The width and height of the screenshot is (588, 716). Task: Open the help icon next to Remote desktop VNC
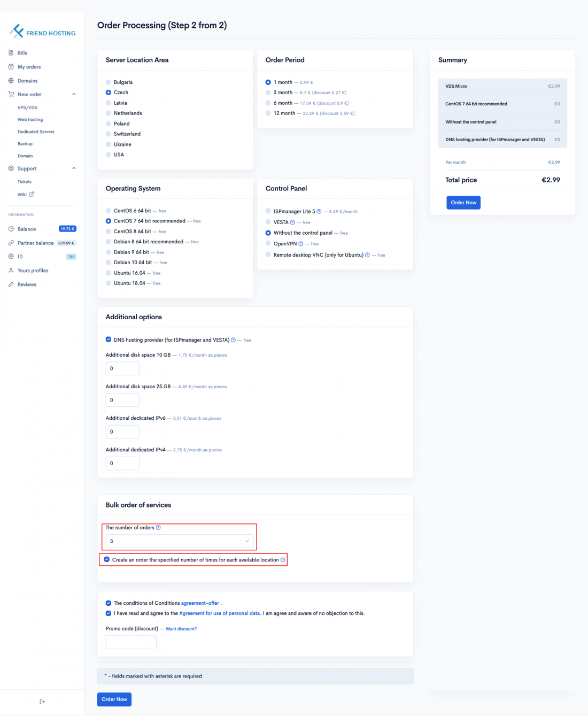click(367, 255)
